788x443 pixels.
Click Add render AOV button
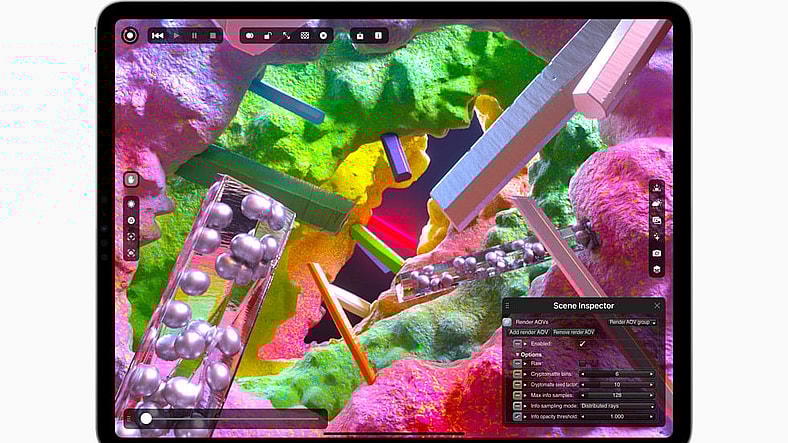pos(530,332)
